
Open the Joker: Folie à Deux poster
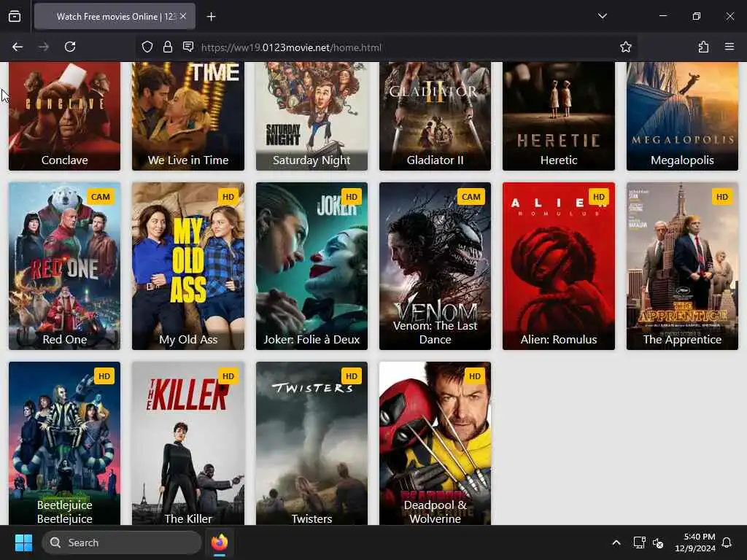tap(311, 266)
